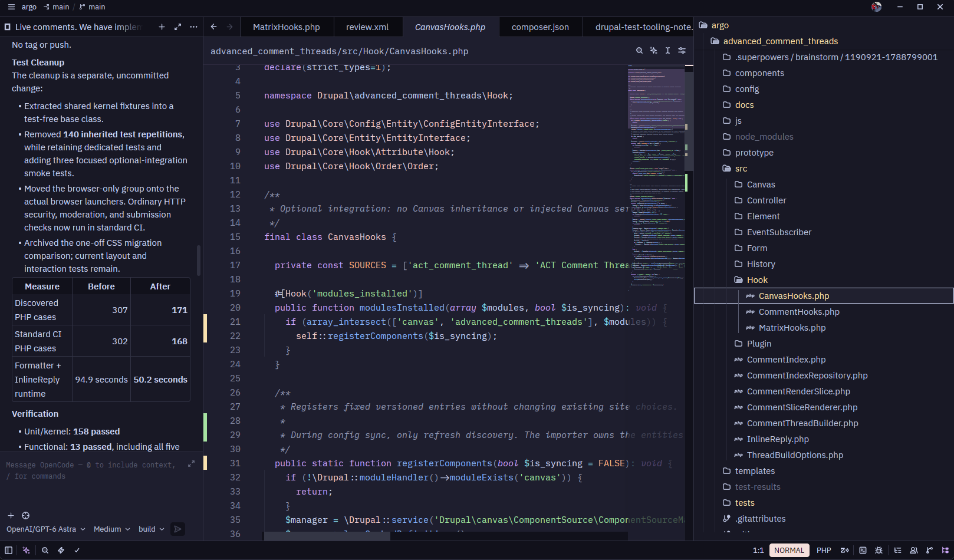Viewport: 954px width, 560px height.
Task: Open buffer search in editor toolbar
Action: pos(639,51)
